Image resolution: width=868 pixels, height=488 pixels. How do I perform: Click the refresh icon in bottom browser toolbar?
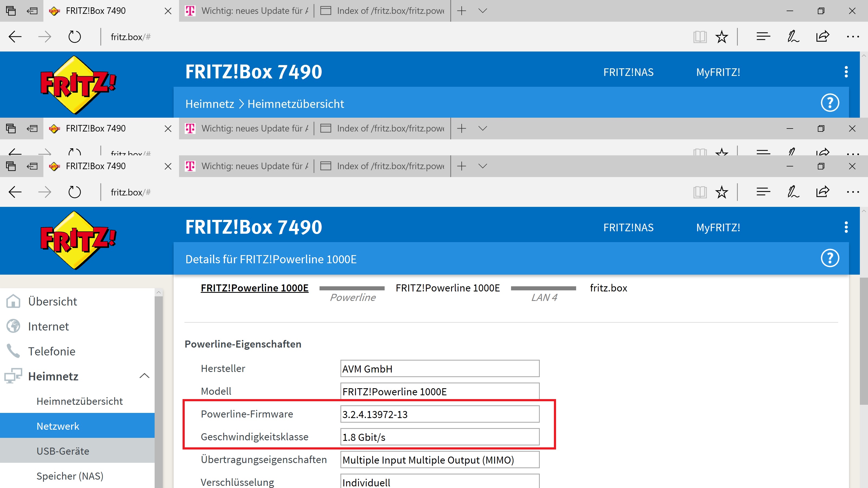pyautogui.click(x=75, y=192)
